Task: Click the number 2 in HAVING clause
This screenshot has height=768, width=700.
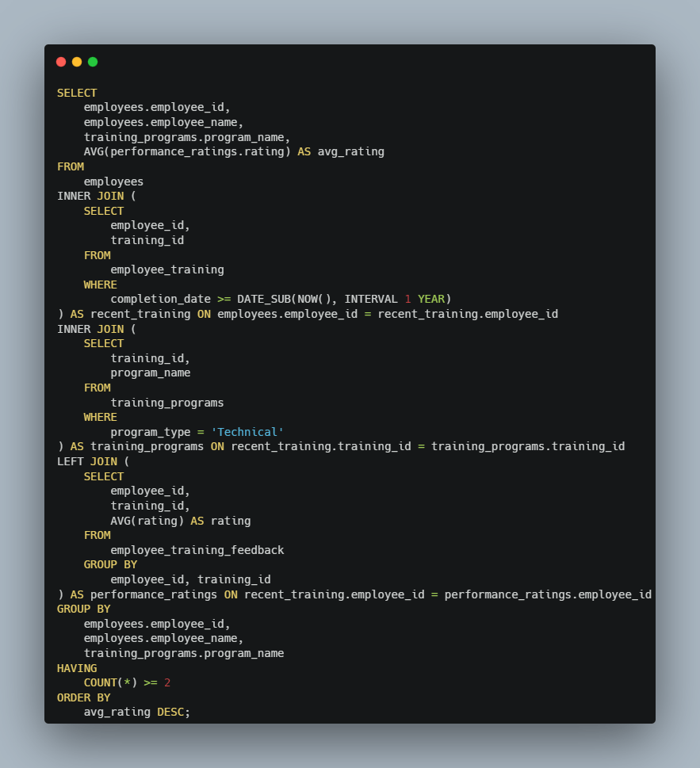Action: (x=167, y=682)
